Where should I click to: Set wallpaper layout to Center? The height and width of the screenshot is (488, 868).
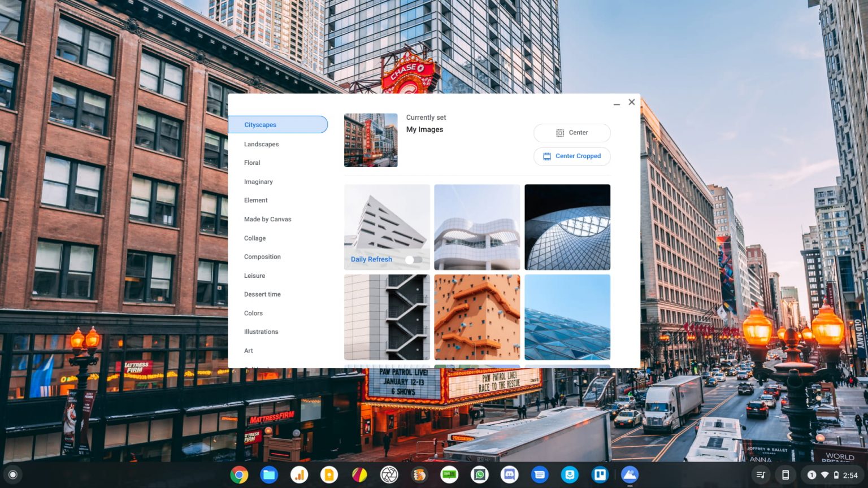click(x=572, y=133)
